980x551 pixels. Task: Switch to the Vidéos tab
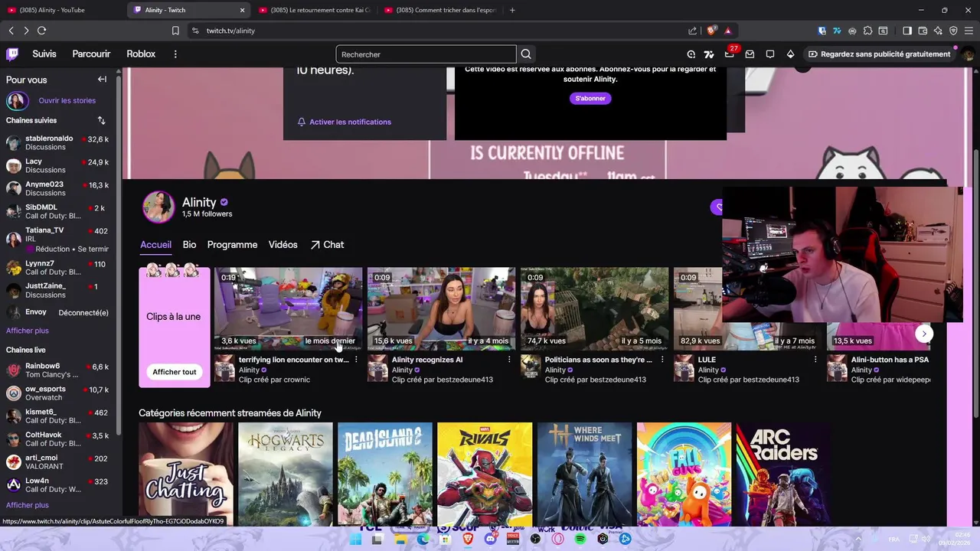click(x=283, y=245)
